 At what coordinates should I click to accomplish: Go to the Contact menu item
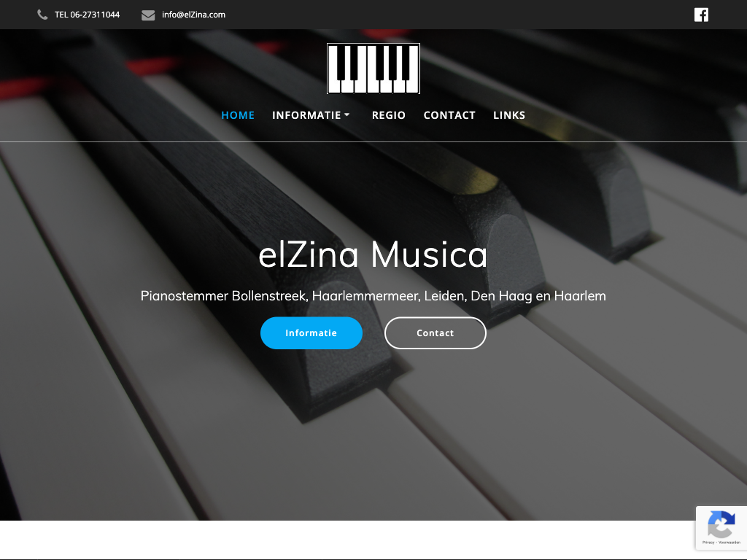[x=449, y=115]
